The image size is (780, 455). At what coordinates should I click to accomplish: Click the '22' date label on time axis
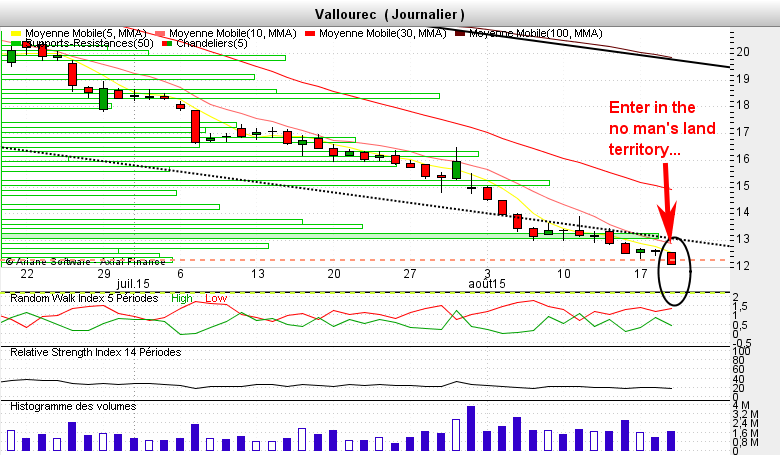coord(27,273)
